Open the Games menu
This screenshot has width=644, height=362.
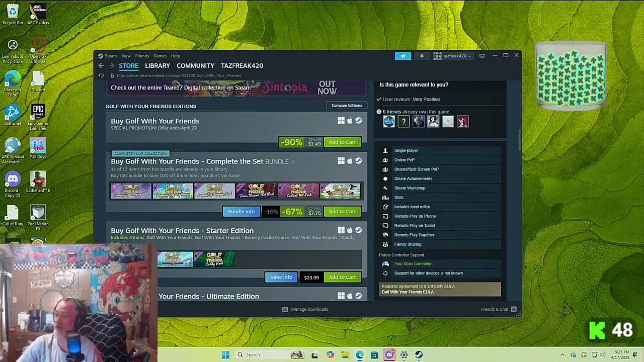pyautogui.click(x=160, y=56)
